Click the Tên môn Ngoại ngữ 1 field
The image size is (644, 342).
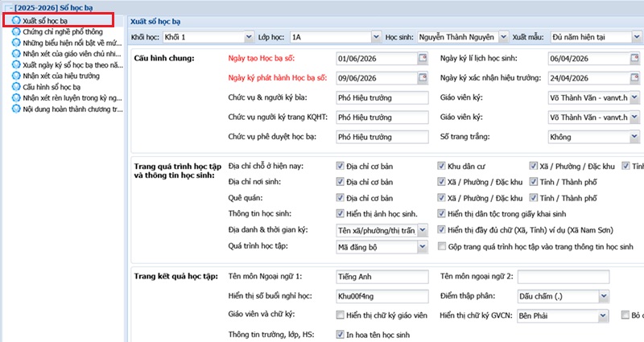point(382,277)
